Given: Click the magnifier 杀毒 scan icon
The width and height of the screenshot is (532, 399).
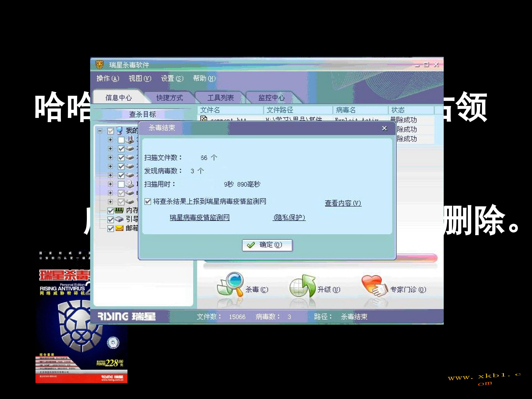Looking at the screenshot, I should tap(230, 285).
